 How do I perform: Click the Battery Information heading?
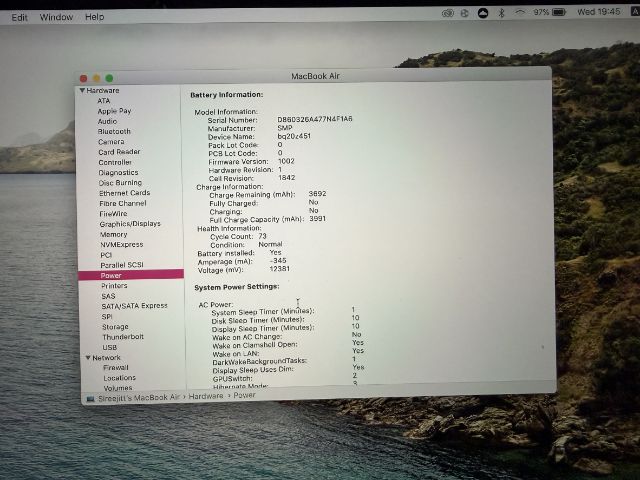227,95
